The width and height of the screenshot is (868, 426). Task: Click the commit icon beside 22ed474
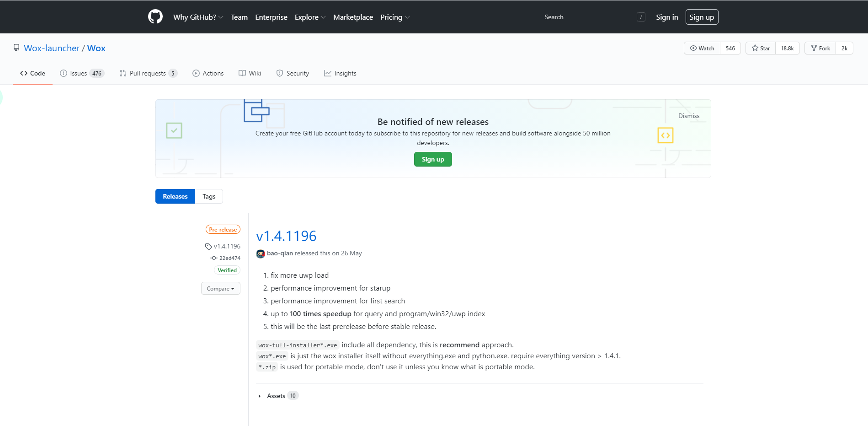point(214,258)
